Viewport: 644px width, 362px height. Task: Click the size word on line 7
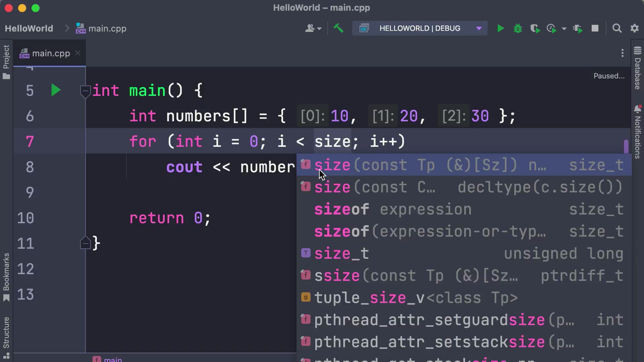(332, 141)
